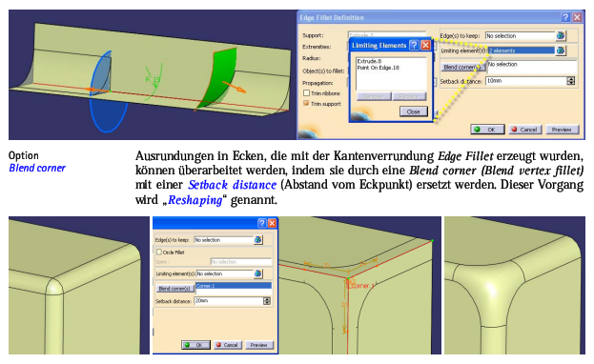Viewport: 594px width, 364px height.
Task: Adjust Setback distance 10mm spinner arrows
Action: tap(571, 81)
